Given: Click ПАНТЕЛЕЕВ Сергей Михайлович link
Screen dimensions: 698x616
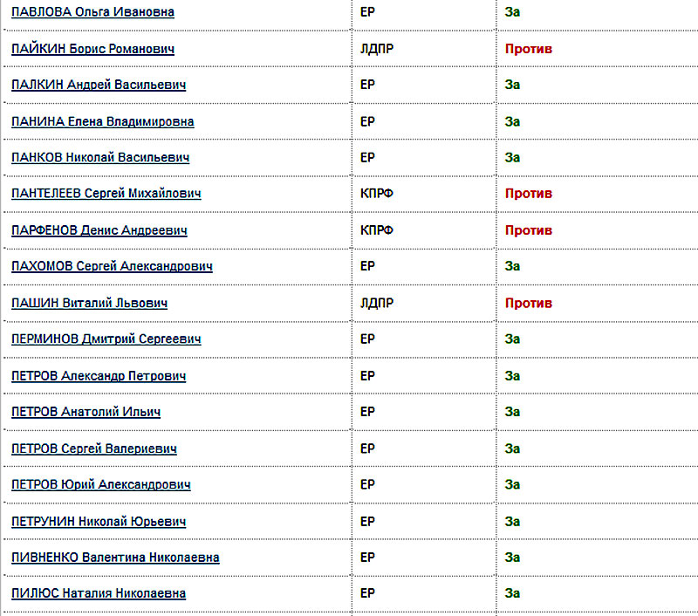Looking at the screenshot, I should pyautogui.click(x=106, y=194).
